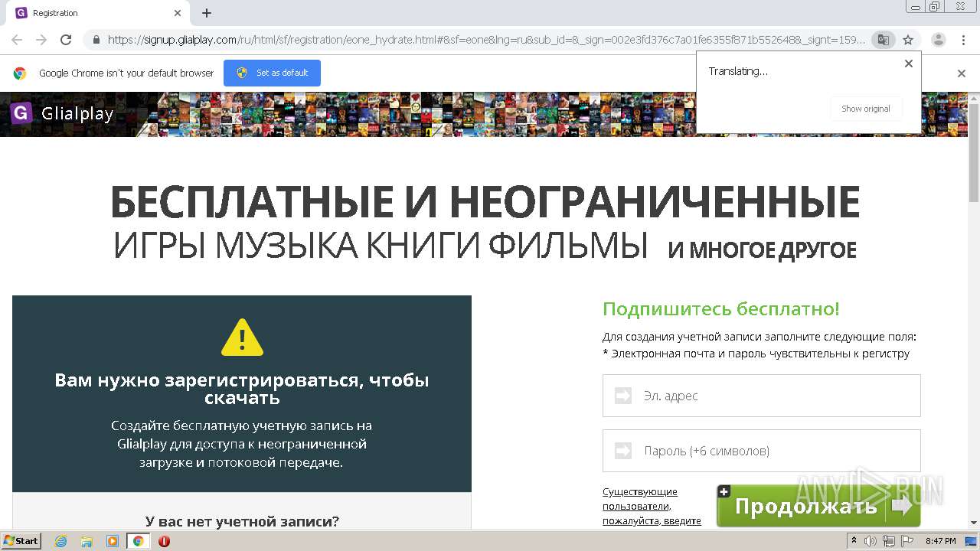Viewport: 980px width, 551px height.
Task: Launch Internet Explorer from taskbar
Action: click(x=60, y=541)
